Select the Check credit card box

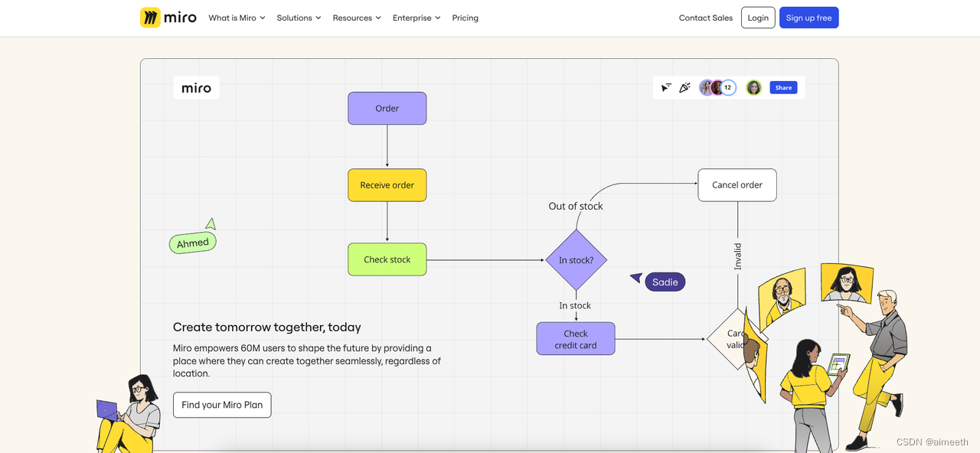click(576, 339)
